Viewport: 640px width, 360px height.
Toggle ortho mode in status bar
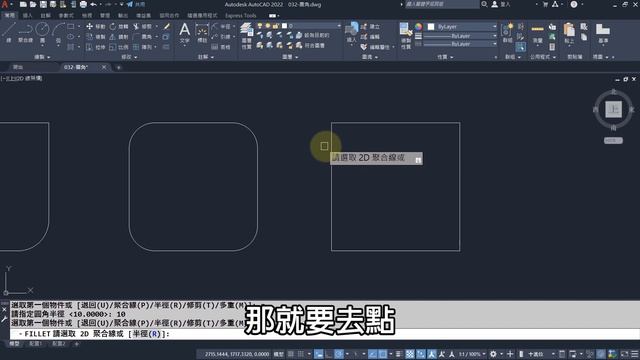(x=329, y=354)
